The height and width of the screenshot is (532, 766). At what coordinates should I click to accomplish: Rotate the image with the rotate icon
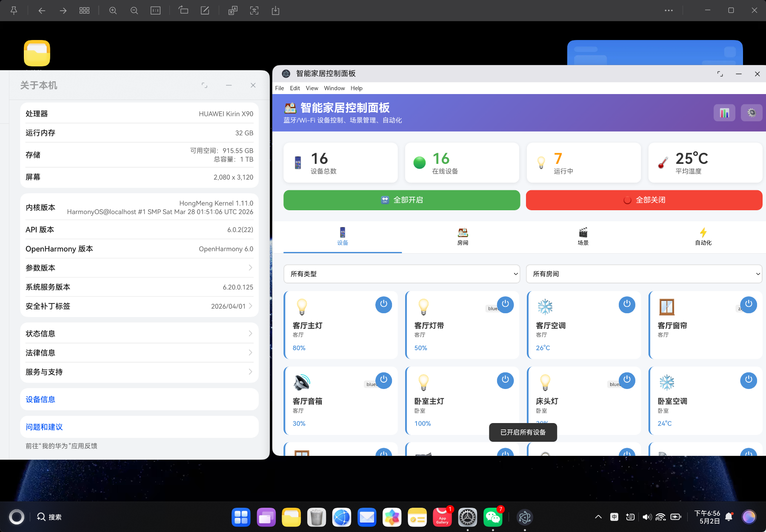[183, 11]
